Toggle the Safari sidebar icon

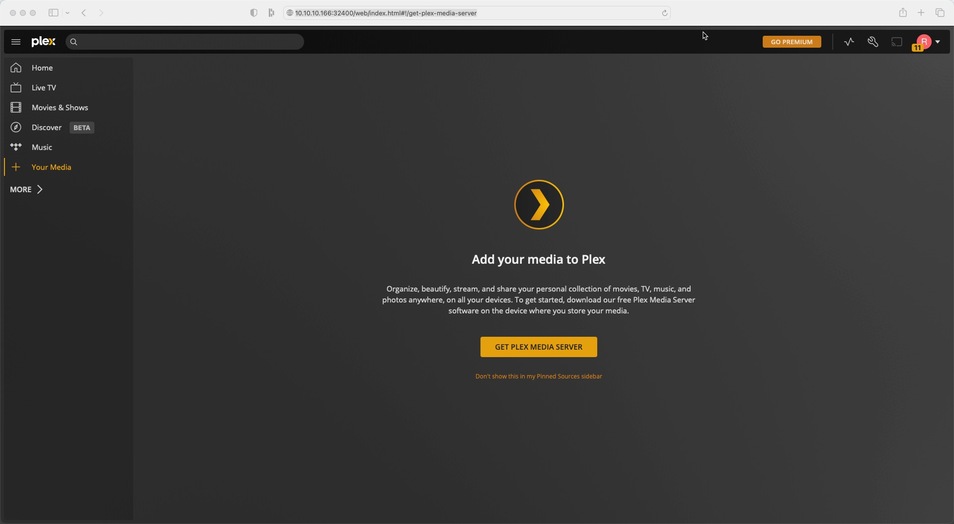[54, 13]
